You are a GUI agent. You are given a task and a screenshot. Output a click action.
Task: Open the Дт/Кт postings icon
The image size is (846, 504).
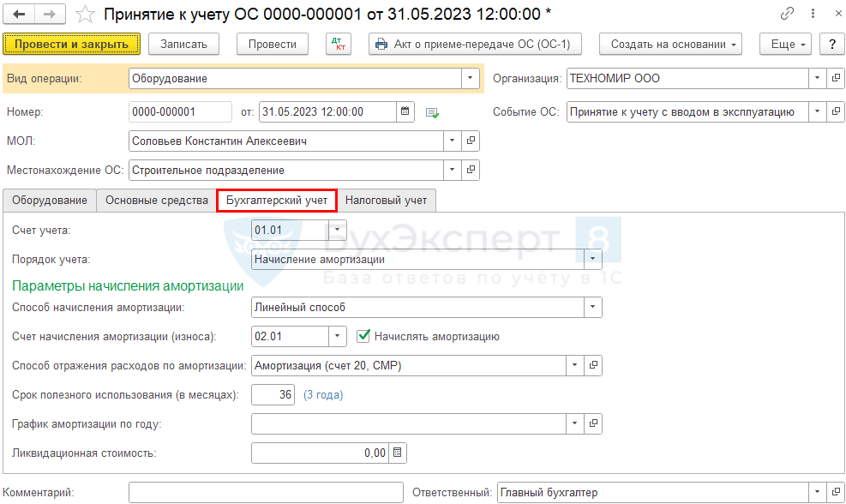click(339, 44)
